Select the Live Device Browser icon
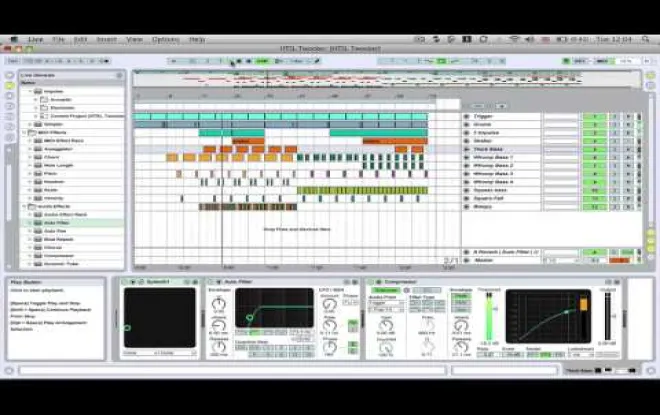 [9, 85]
